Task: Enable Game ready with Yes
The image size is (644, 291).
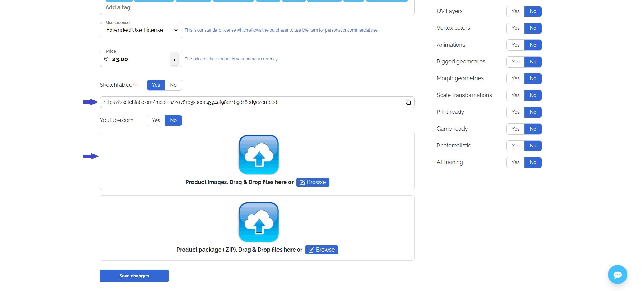Action: click(x=515, y=129)
